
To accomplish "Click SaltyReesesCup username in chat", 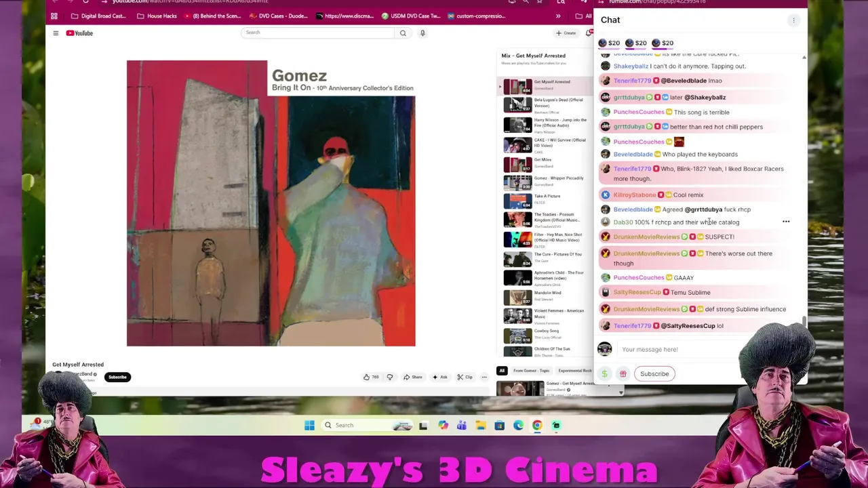I will tap(637, 292).
